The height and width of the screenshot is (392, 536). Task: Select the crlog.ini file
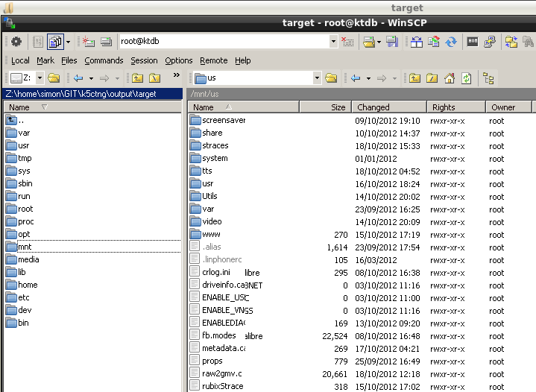(x=216, y=272)
